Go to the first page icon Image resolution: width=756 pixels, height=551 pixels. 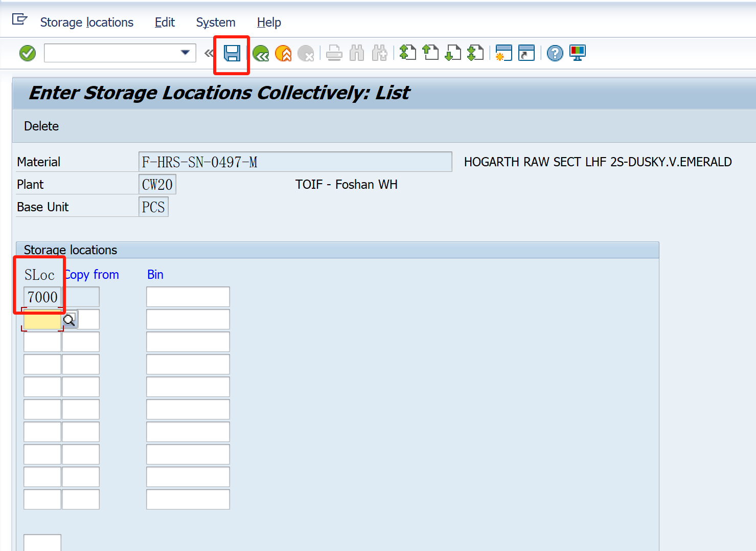tap(407, 53)
